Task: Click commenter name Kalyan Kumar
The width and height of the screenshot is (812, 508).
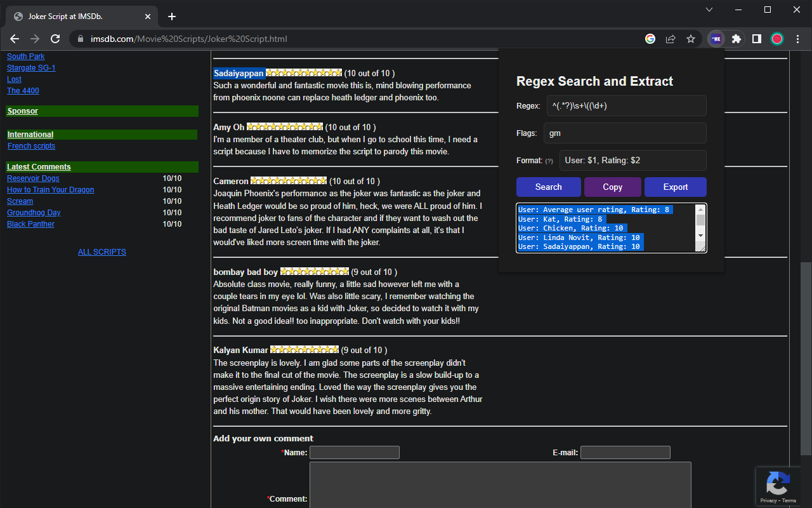Action: (240, 350)
